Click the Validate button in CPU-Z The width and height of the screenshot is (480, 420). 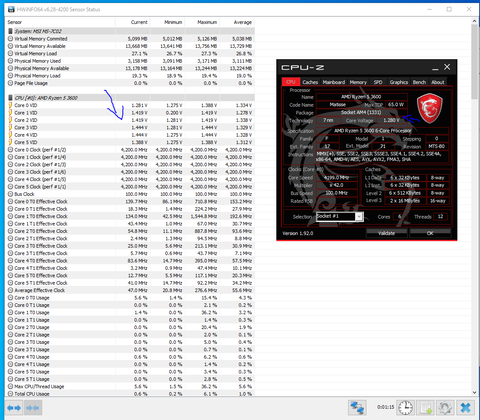coord(387,233)
